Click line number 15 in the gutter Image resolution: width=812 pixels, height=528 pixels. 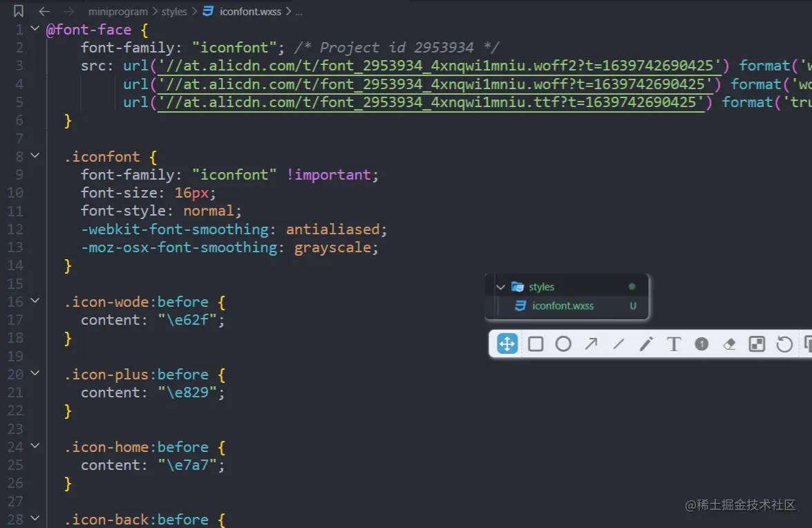coord(15,283)
